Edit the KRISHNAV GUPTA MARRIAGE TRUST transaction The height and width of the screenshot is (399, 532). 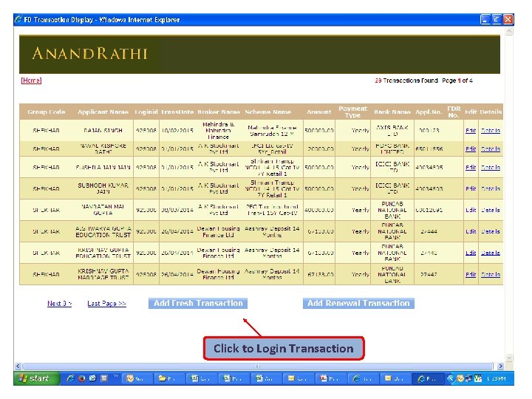471,274
